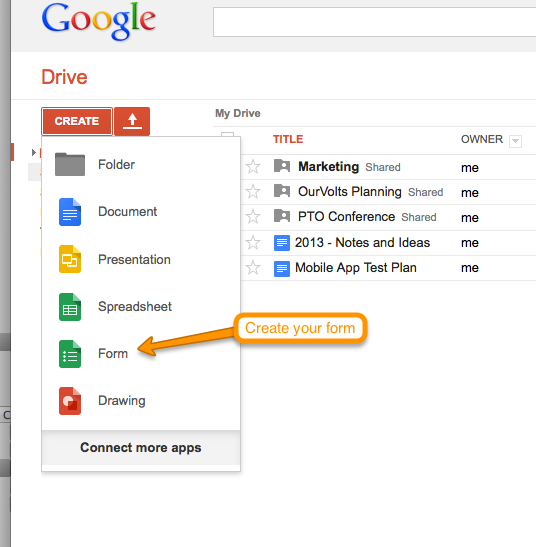Open the PTO Conference folder
Image resolution: width=536 pixels, height=547 pixels.
347,217
